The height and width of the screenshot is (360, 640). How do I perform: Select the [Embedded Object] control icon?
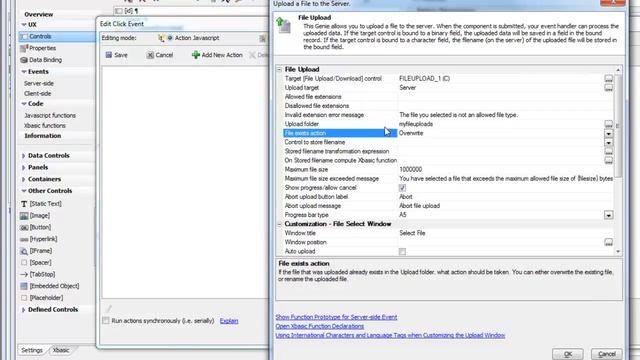click(x=24, y=286)
